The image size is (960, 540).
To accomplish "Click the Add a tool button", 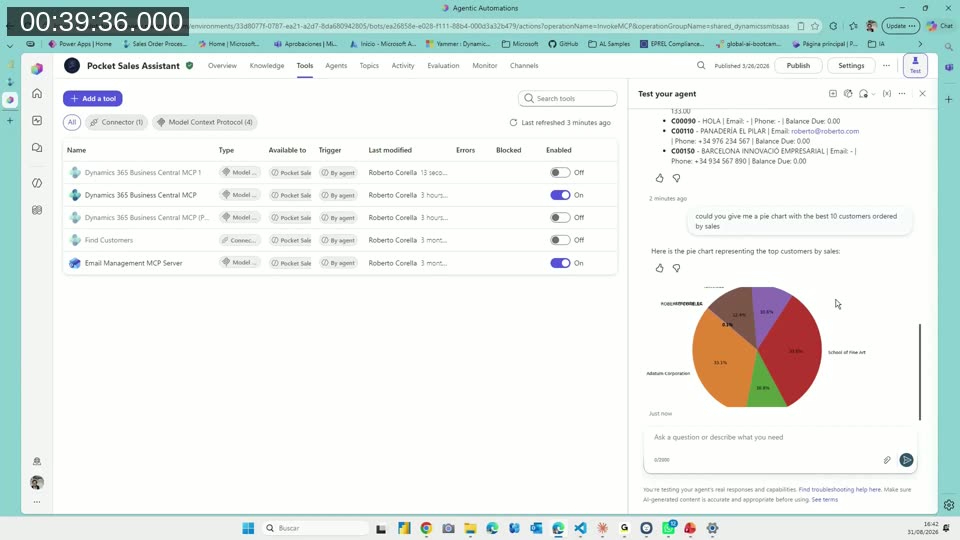I will tap(92, 99).
